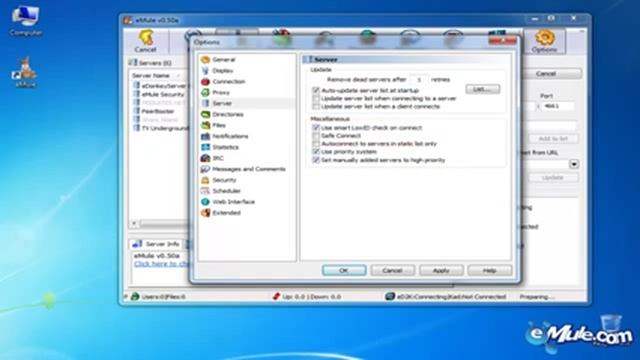Select the Display options category

tap(222, 71)
